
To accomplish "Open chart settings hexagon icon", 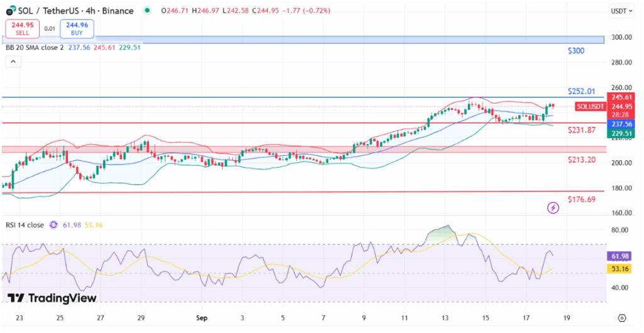I will pyautogui.click(x=622, y=318).
